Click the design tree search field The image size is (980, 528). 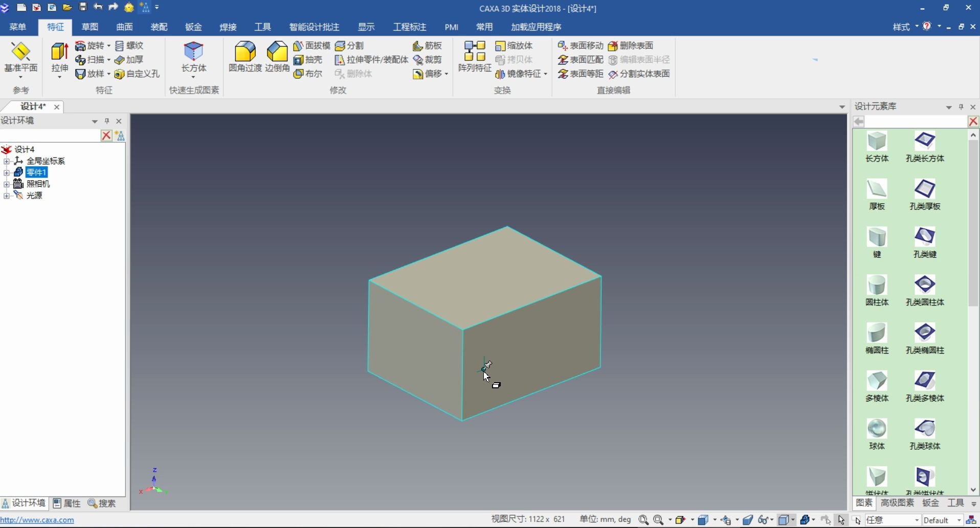coord(50,136)
